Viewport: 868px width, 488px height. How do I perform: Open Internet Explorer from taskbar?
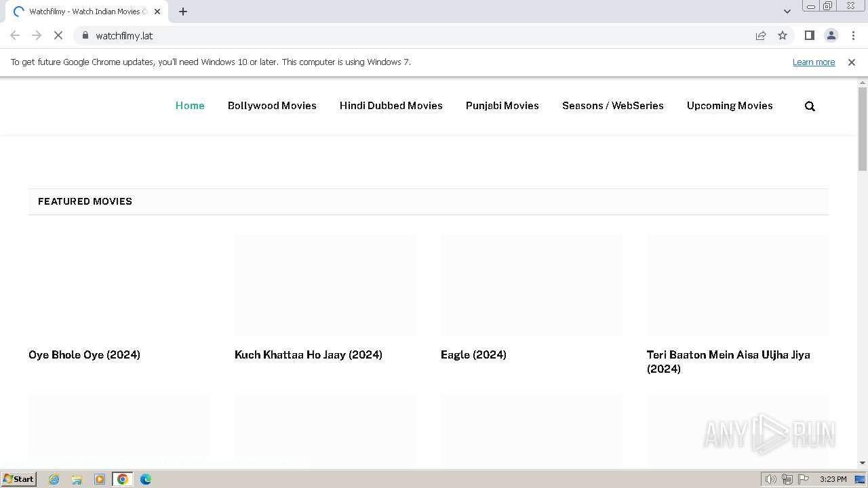(x=54, y=479)
